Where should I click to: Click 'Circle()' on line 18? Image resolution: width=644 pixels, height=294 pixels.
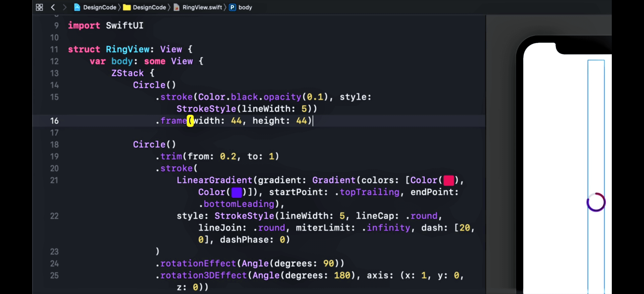tap(155, 144)
